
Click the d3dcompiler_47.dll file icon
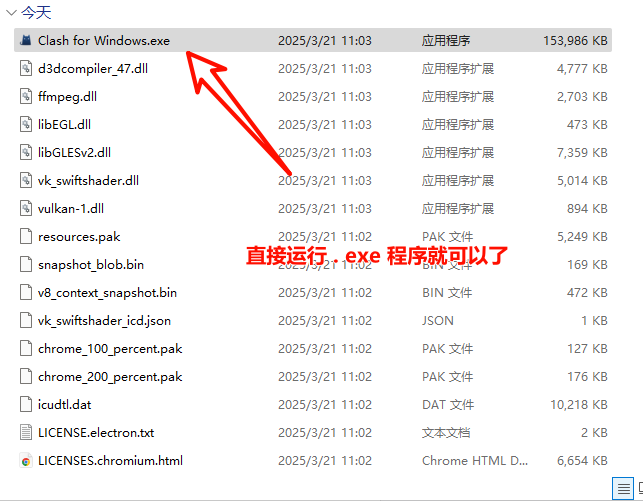27,69
